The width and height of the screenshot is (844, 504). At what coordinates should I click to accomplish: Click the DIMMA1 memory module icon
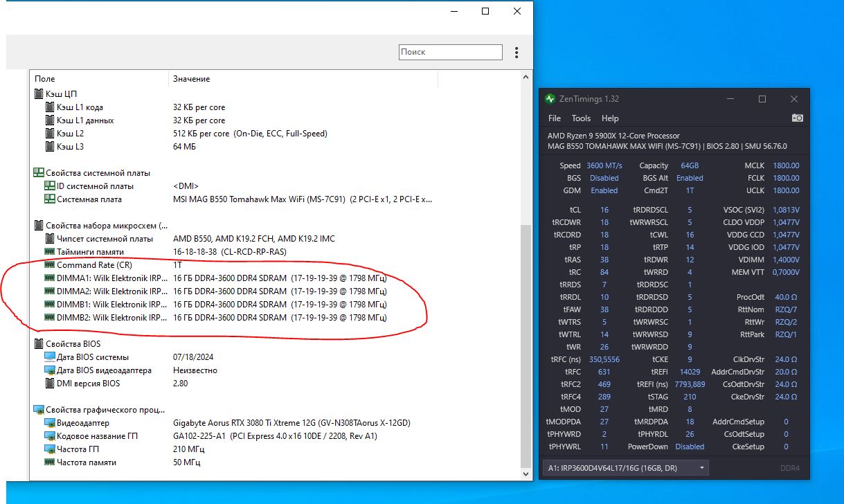[50, 278]
